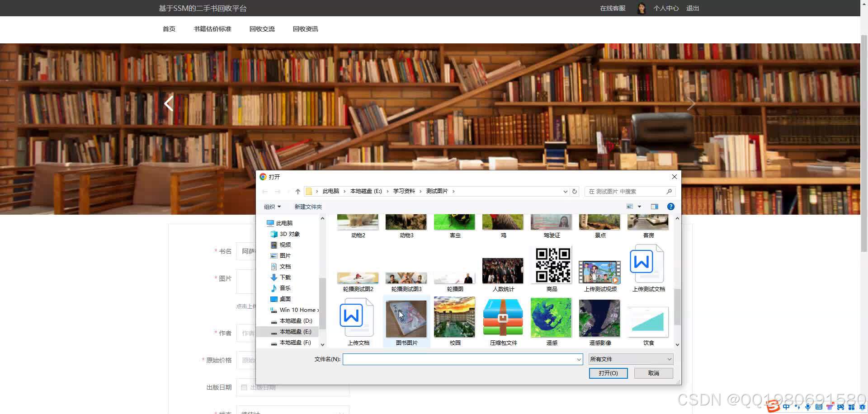
Task: Select the 上传文档 WPS document file
Action: click(x=358, y=321)
